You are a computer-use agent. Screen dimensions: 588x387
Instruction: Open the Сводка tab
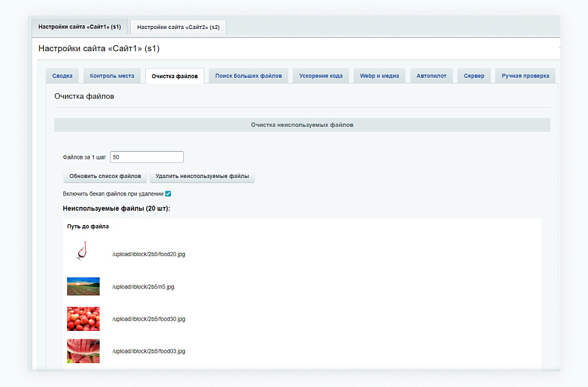click(62, 75)
